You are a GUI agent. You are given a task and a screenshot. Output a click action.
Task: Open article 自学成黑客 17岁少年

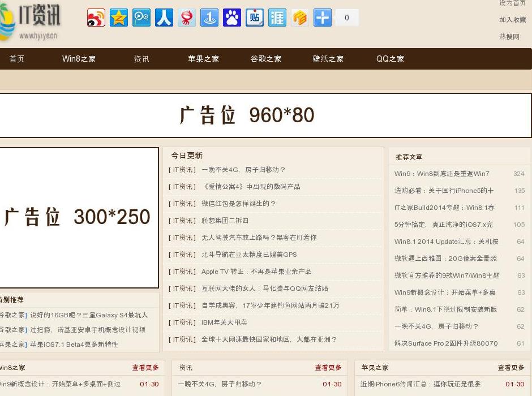270,305
